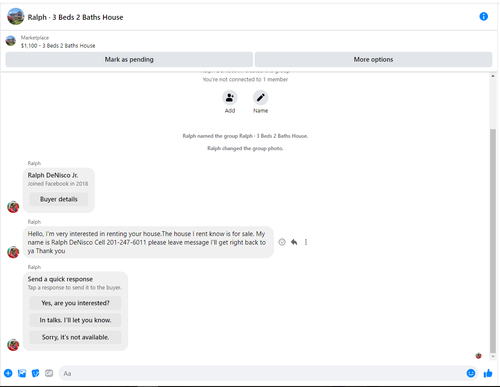Reply to Ralph's renting message
Image resolution: width=500 pixels, height=387 pixels.
point(294,242)
